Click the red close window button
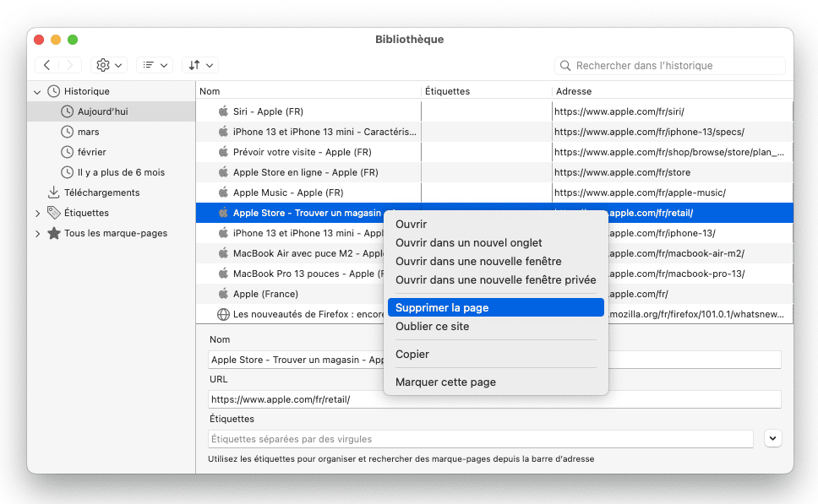This screenshot has height=504, width=818. click(x=39, y=40)
